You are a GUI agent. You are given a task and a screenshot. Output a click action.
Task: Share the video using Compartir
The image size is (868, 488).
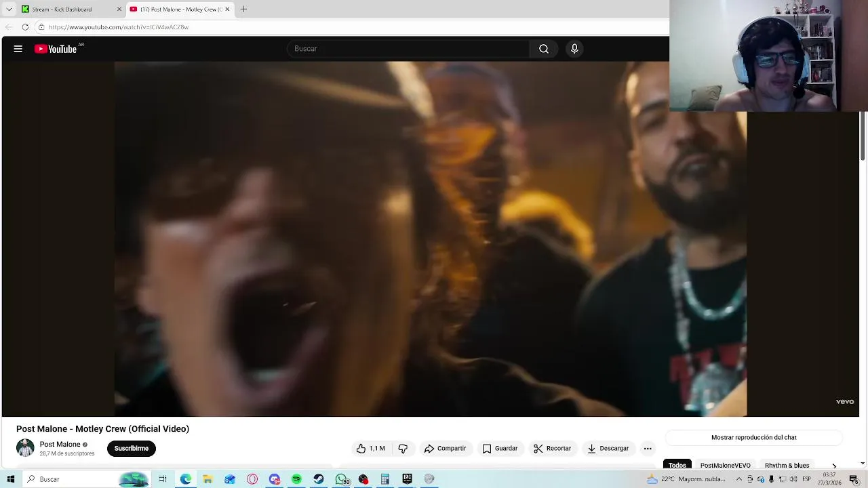pos(445,448)
